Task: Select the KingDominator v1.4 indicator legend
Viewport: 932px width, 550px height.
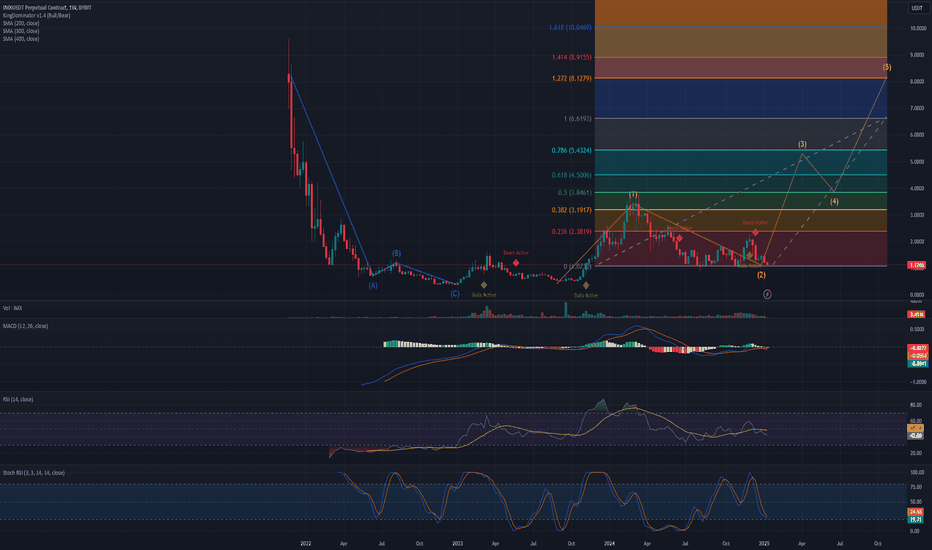Action: pyautogui.click(x=36, y=15)
